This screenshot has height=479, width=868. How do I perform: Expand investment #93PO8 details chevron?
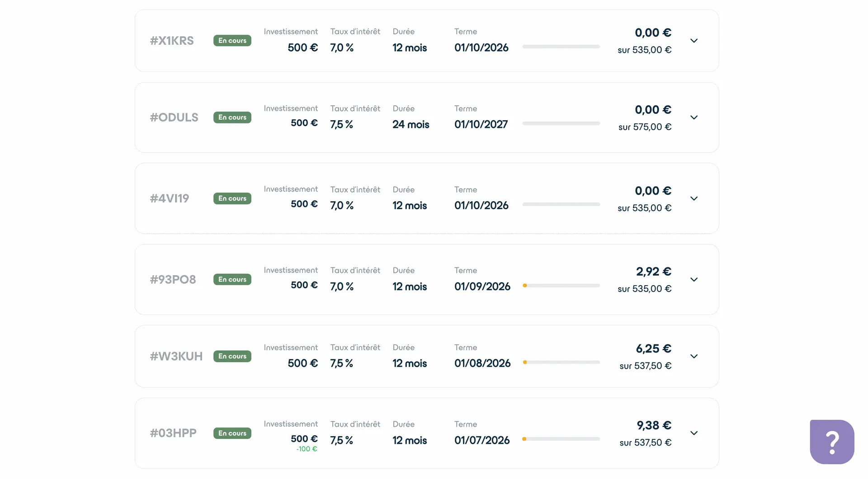tap(694, 280)
